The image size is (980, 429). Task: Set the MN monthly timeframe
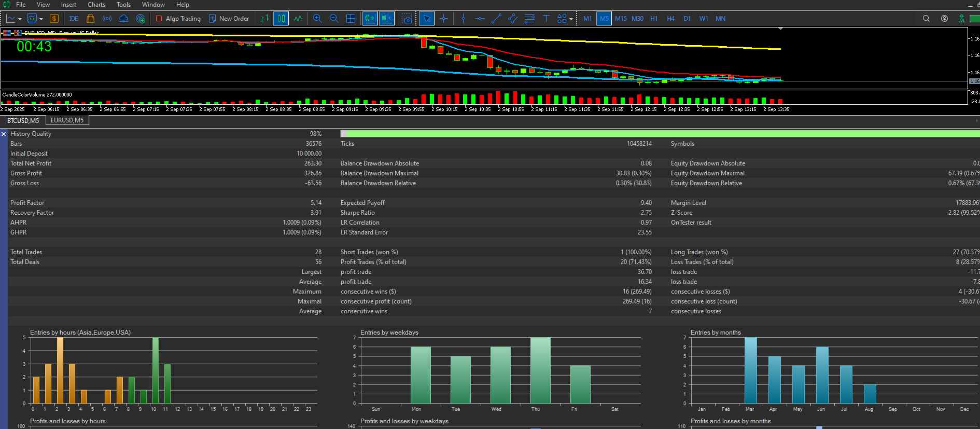720,19
